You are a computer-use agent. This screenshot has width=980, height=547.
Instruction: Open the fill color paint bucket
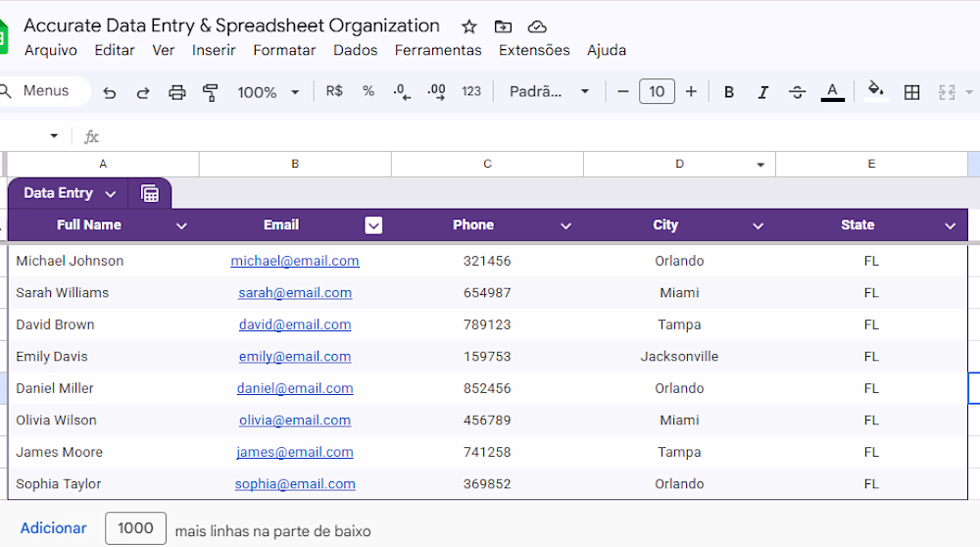pos(875,91)
